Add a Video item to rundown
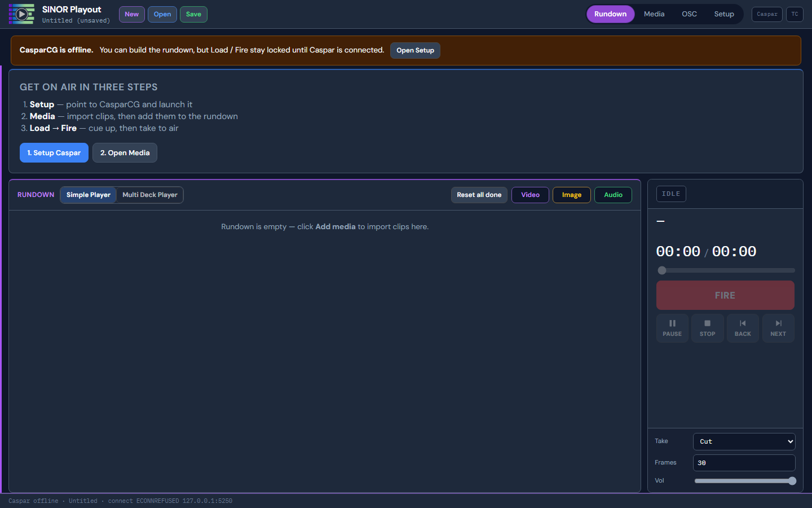 coord(530,195)
